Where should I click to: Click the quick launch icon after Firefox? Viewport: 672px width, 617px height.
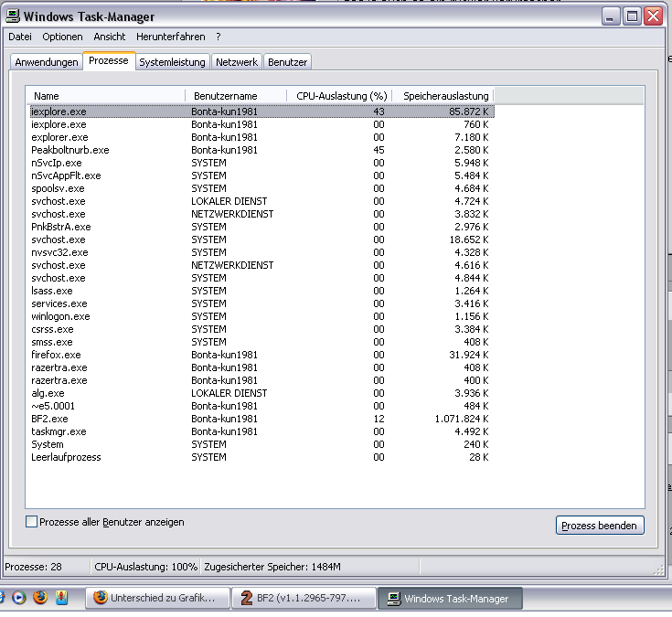click(62, 597)
